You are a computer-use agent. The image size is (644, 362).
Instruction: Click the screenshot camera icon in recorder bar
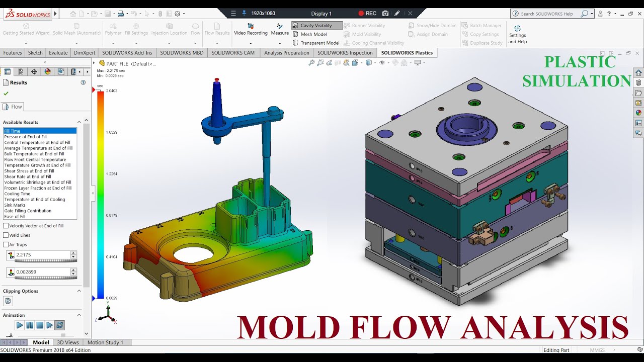385,14
